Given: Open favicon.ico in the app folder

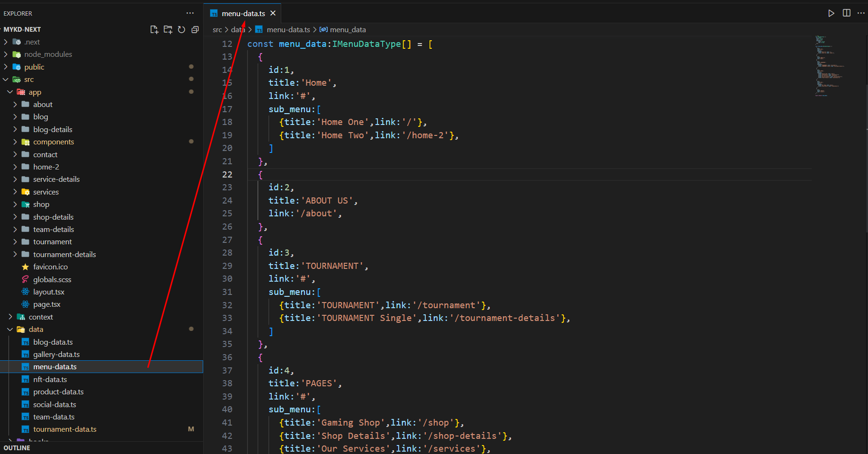Looking at the screenshot, I should tap(101, 267).
